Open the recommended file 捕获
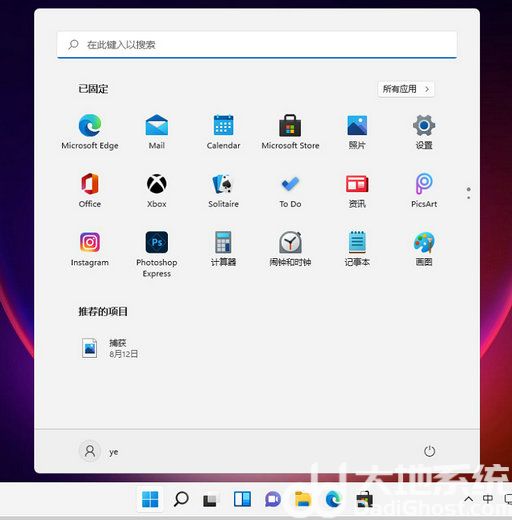This screenshot has height=520, width=512. click(x=110, y=348)
